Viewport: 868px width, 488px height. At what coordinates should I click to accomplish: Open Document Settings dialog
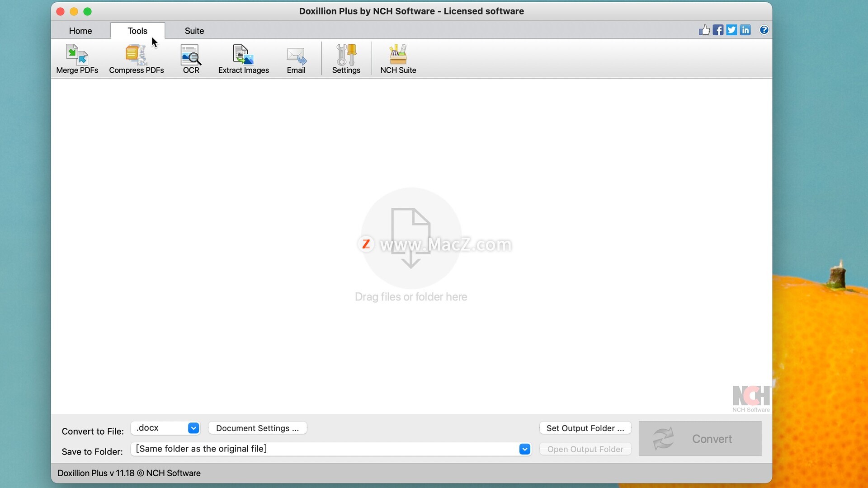[x=257, y=428]
